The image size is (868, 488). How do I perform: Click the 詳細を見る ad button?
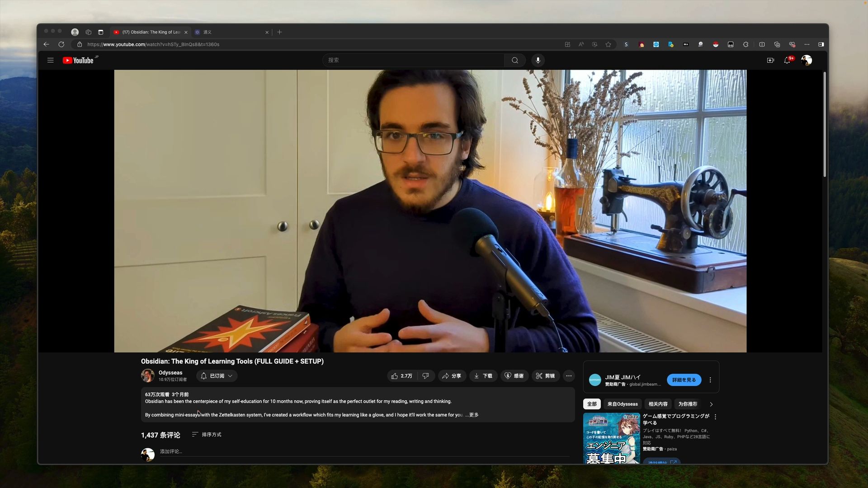[x=684, y=380]
